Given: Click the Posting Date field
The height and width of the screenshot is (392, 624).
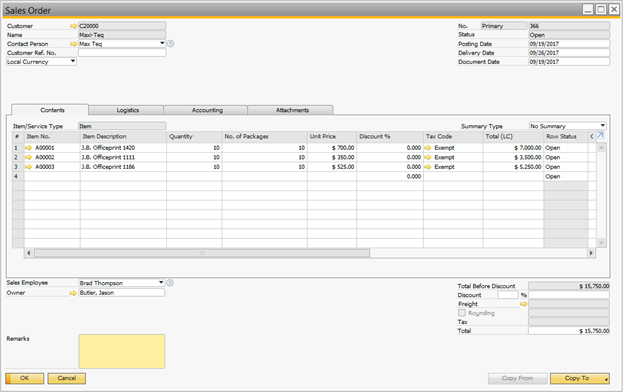Looking at the screenshot, I should pyautogui.click(x=569, y=44).
